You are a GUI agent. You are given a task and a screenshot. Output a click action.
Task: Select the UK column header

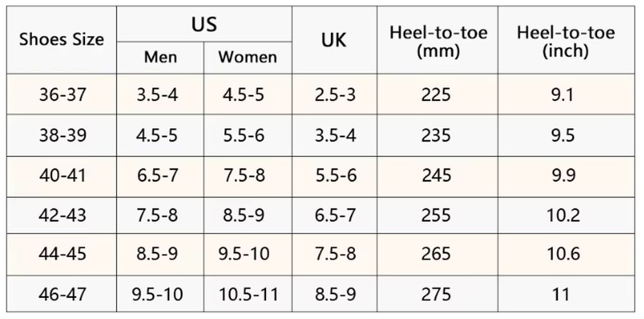click(334, 40)
